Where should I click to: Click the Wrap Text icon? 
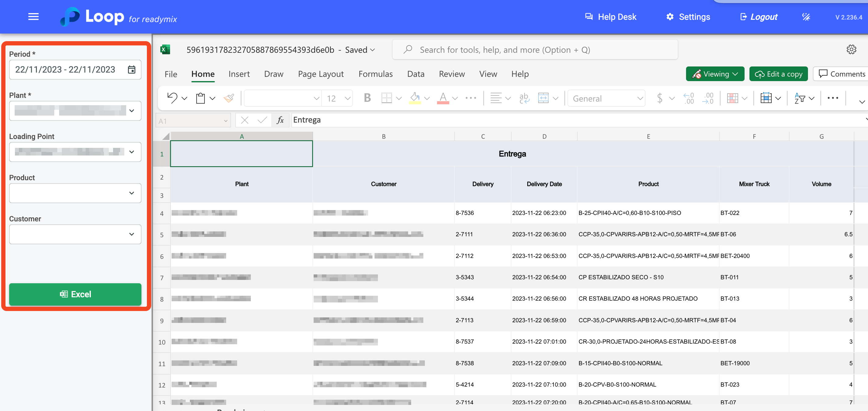(524, 98)
